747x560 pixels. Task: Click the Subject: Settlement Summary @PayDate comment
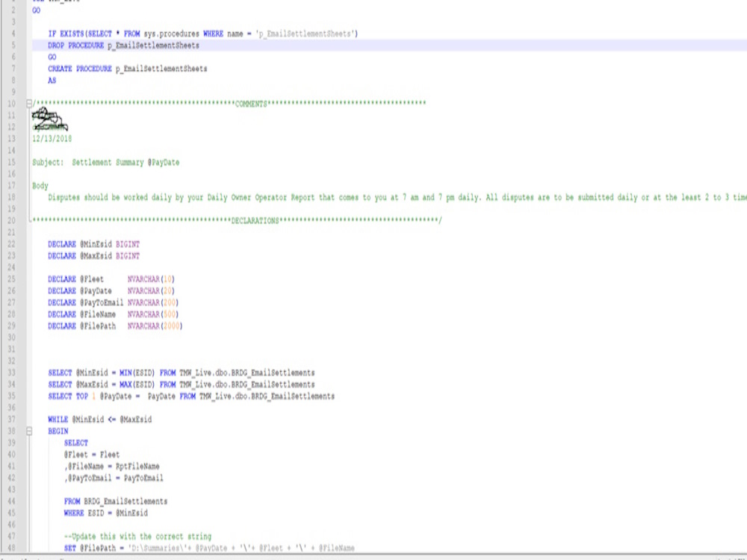tap(106, 162)
